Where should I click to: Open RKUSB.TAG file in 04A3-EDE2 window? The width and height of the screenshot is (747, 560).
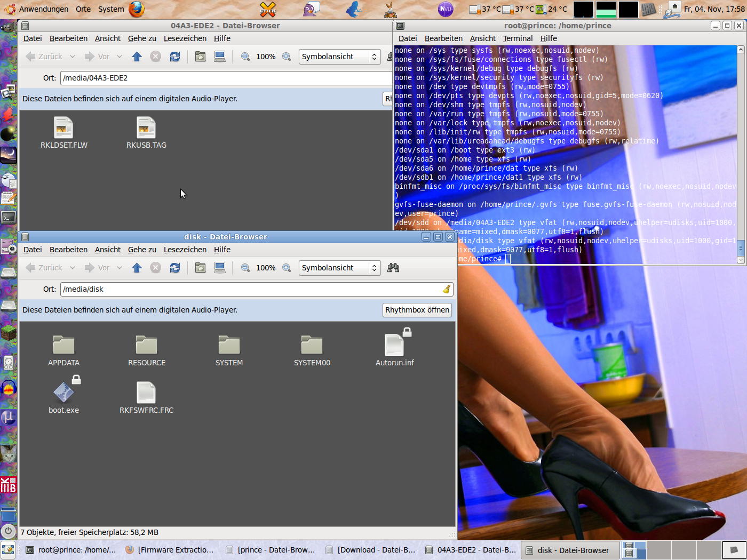146,133
